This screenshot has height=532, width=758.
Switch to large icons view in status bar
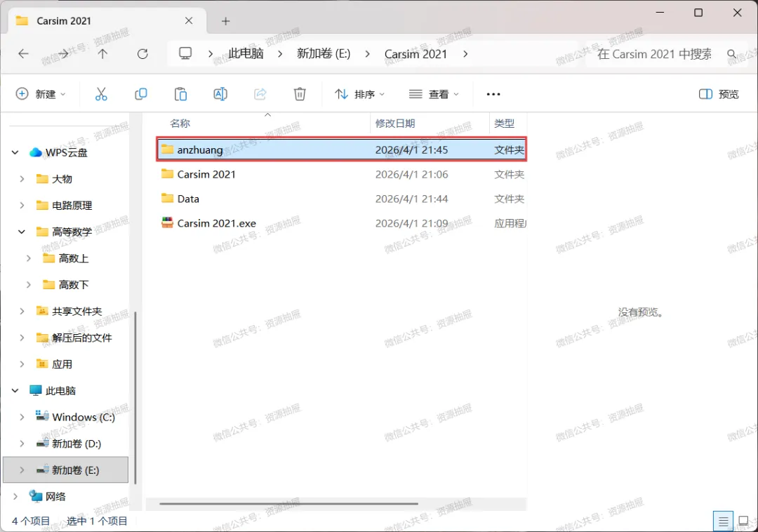[x=743, y=521]
